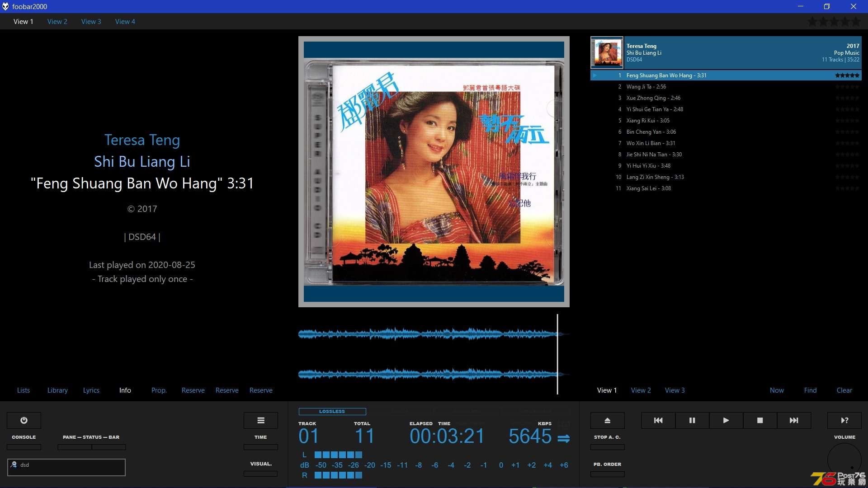This screenshot has width=868, height=488.
Task: Select track Wo Xin Li Bian - 3:31
Action: tap(726, 143)
